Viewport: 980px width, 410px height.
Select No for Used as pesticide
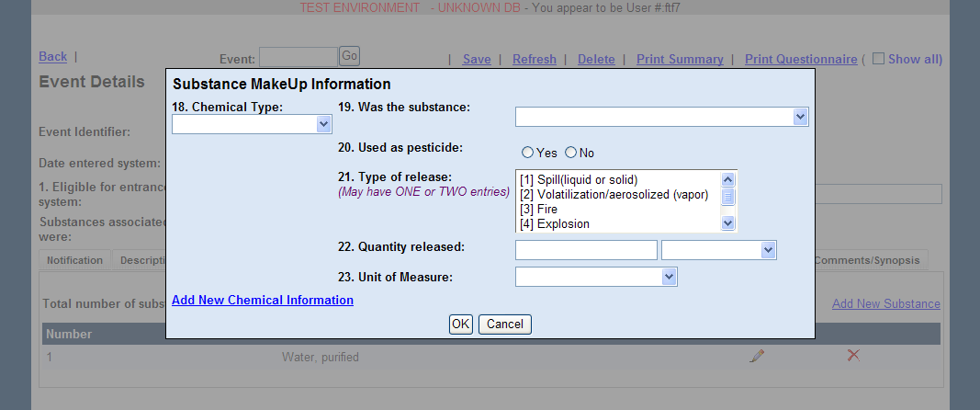point(570,153)
